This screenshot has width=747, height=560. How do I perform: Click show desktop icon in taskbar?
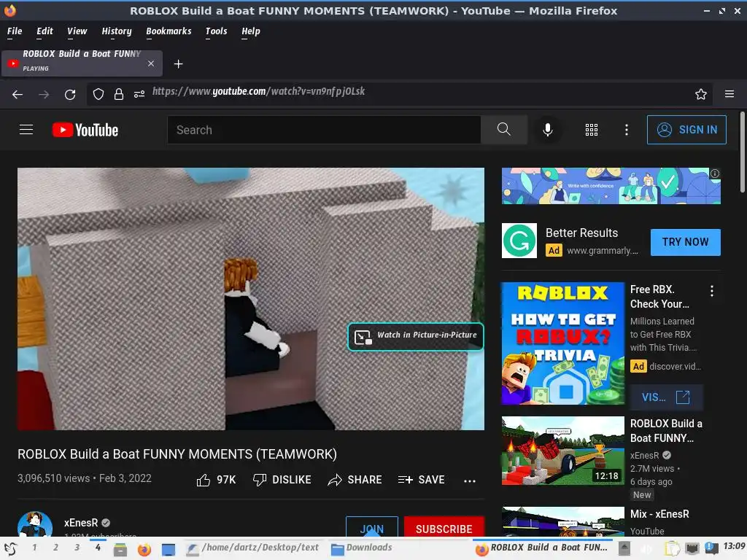pyautogui.click(x=169, y=550)
